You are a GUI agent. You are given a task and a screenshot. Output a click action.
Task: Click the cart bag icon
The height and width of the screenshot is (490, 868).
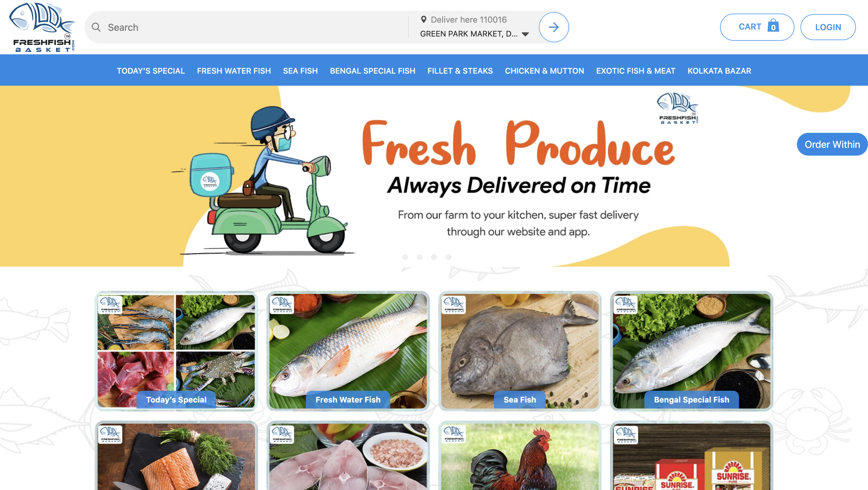pyautogui.click(x=773, y=26)
